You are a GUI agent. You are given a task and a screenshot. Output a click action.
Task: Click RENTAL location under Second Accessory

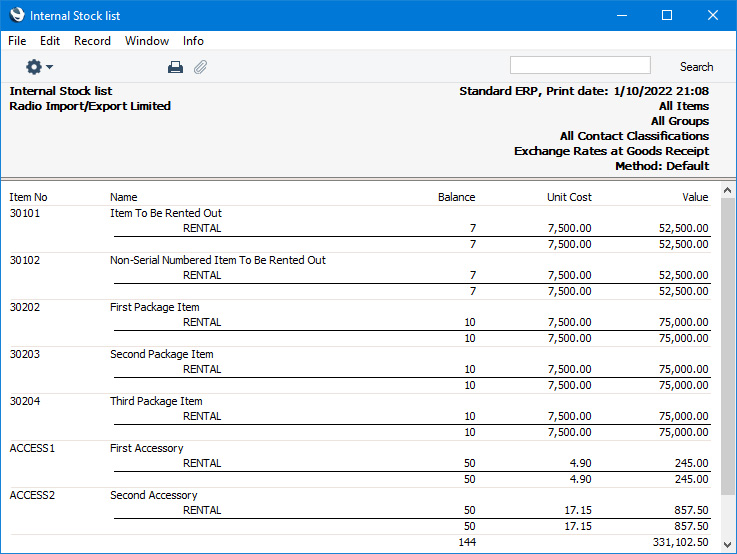tap(202, 510)
